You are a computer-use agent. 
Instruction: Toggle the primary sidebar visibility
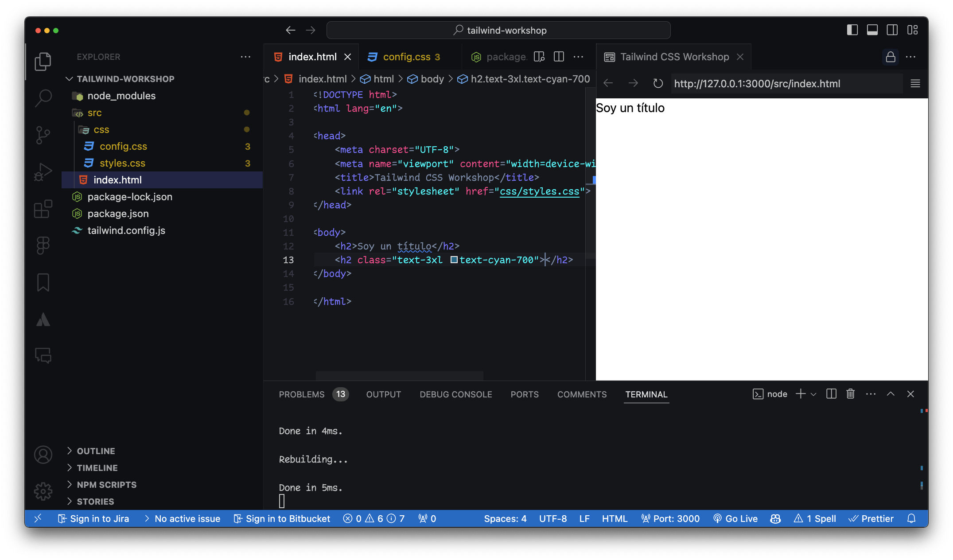852,30
